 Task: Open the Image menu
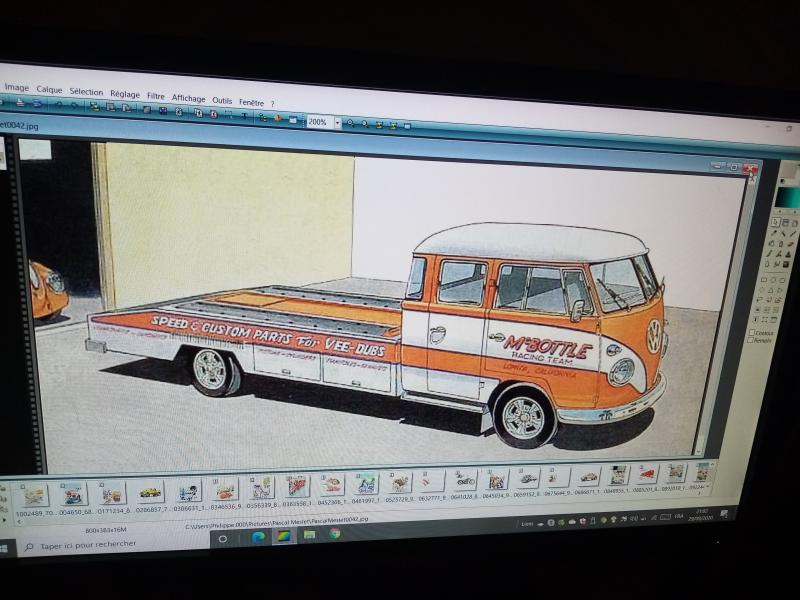17,88
